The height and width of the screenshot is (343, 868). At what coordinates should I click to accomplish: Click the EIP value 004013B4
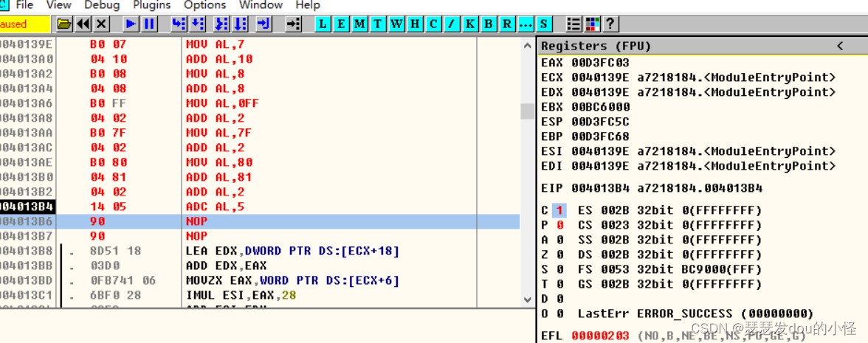coord(601,188)
